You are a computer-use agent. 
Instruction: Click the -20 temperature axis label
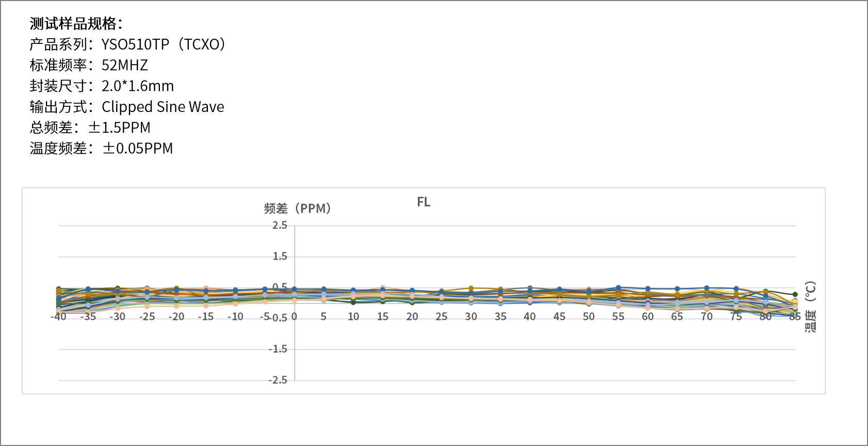click(176, 317)
